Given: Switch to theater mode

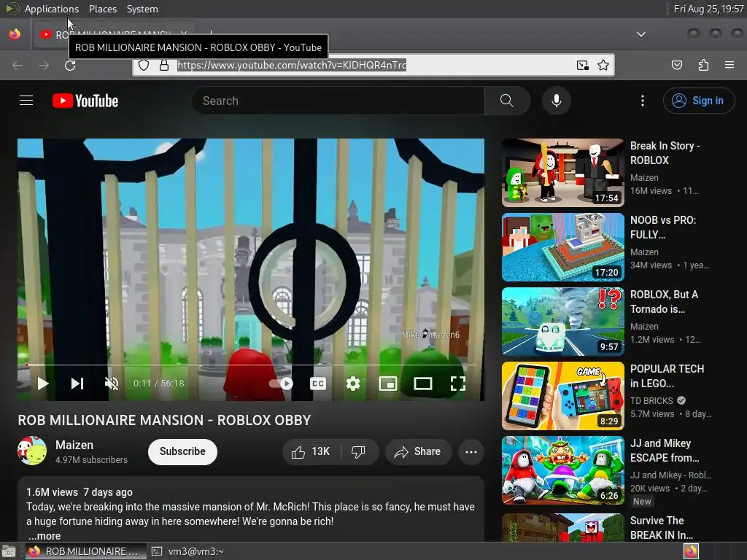Looking at the screenshot, I should (x=423, y=384).
